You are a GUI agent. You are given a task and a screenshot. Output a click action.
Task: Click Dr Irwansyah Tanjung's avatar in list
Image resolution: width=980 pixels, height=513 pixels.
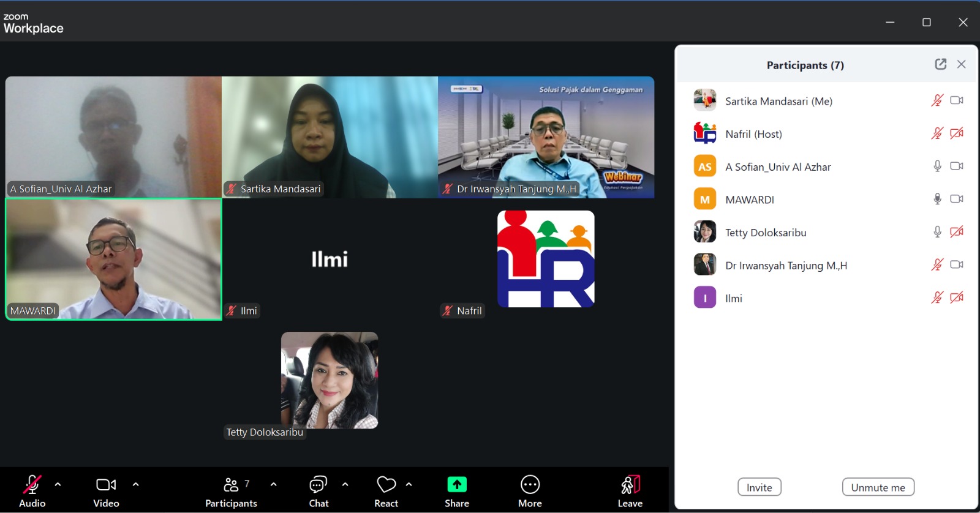coord(705,265)
